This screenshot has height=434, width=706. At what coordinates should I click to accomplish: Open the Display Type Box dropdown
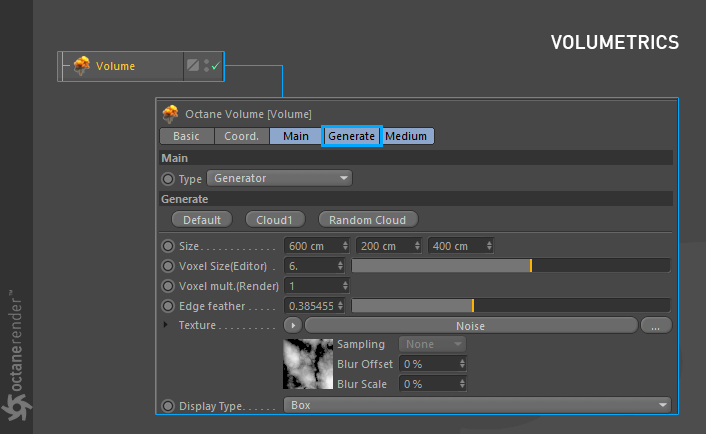pyautogui.click(x=477, y=405)
